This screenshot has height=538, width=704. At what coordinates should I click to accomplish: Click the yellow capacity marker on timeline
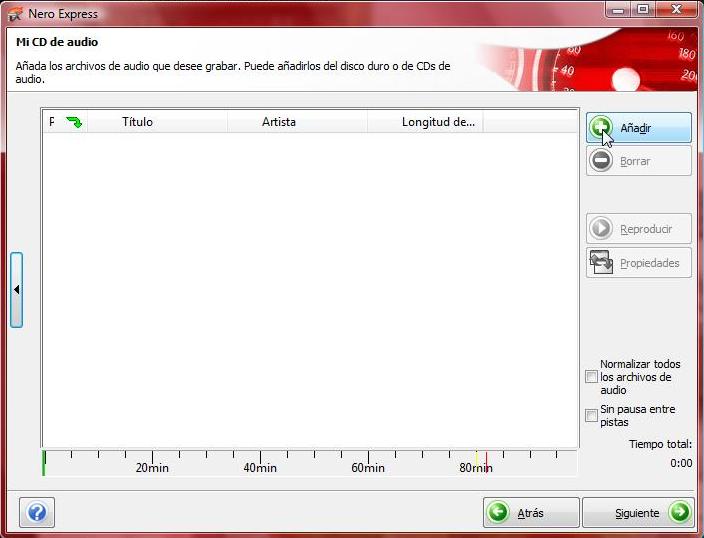pyautogui.click(x=476, y=458)
